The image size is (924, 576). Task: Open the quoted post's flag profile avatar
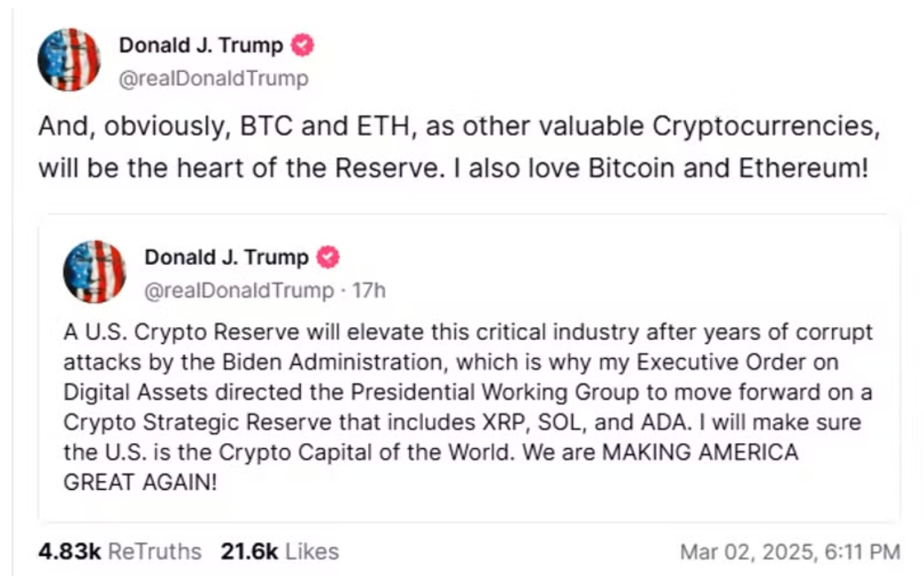94,271
